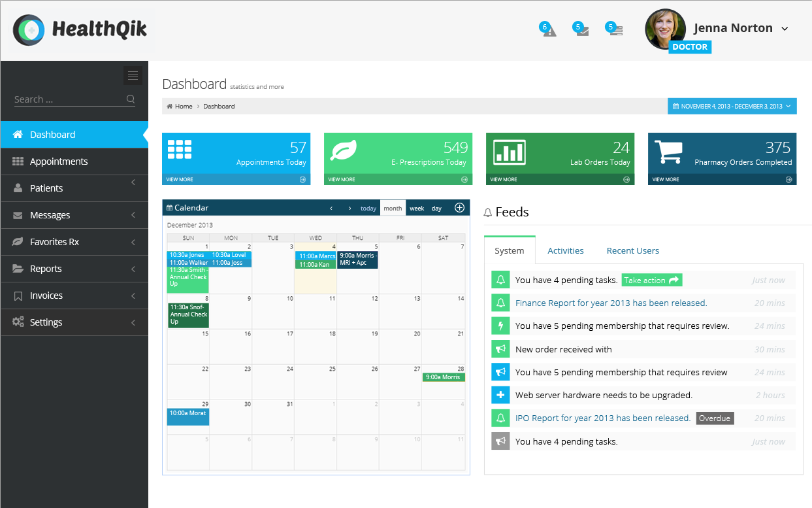The image size is (812, 508).
Task: Click the Overdue label badge
Action: (715, 418)
